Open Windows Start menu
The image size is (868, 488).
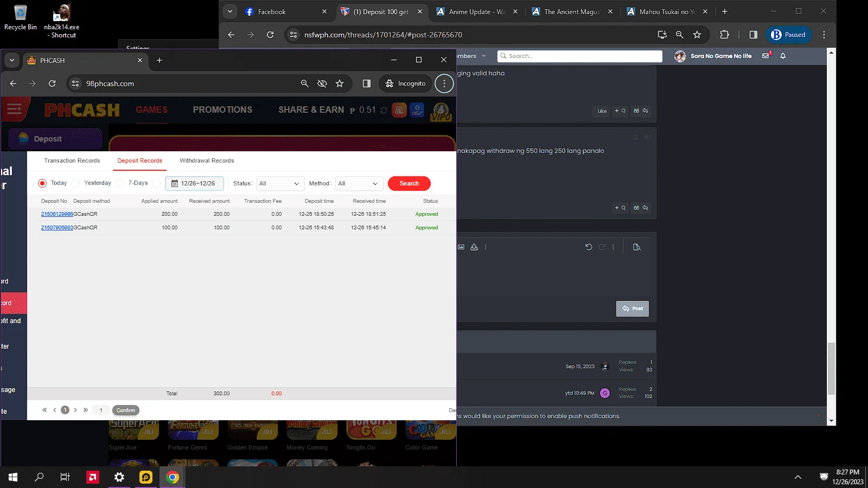coord(13,477)
